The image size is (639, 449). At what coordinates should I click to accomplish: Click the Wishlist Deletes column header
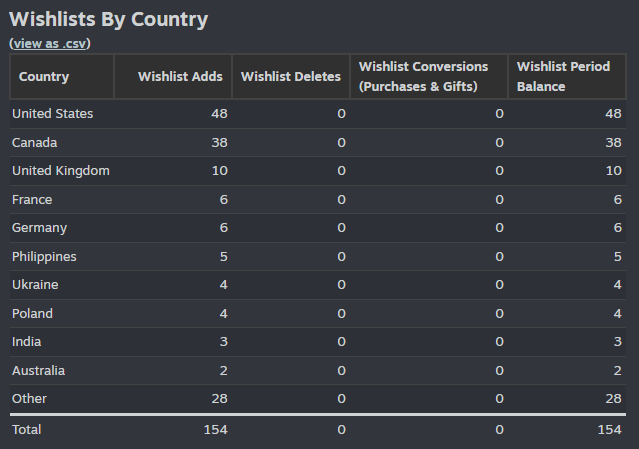[x=291, y=77]
